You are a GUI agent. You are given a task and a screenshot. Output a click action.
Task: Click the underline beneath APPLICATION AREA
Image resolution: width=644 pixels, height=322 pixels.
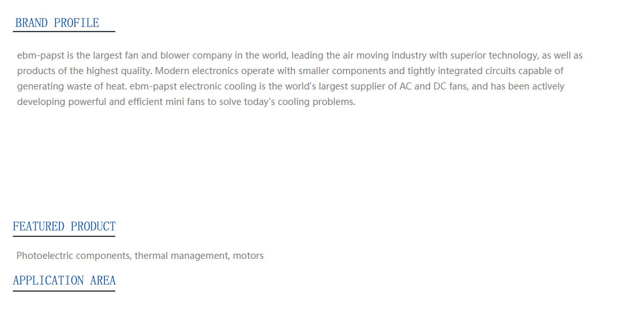click(x=64, y=291)
